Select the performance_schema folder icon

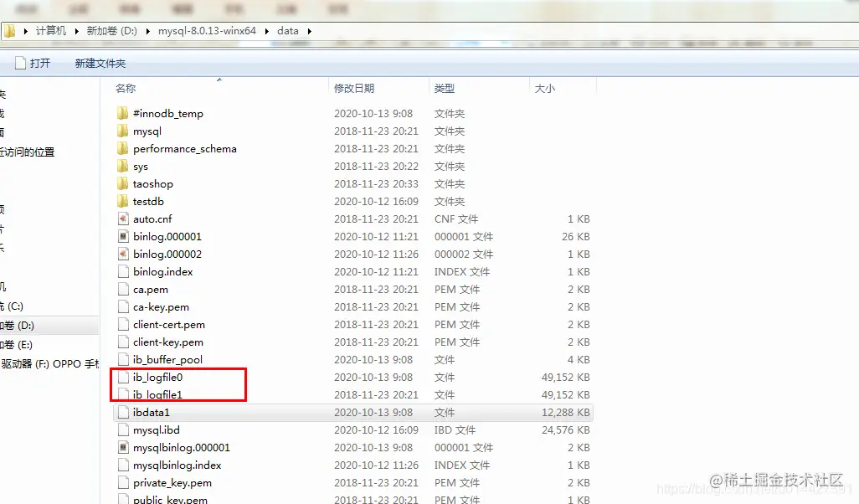coord(123,148)
